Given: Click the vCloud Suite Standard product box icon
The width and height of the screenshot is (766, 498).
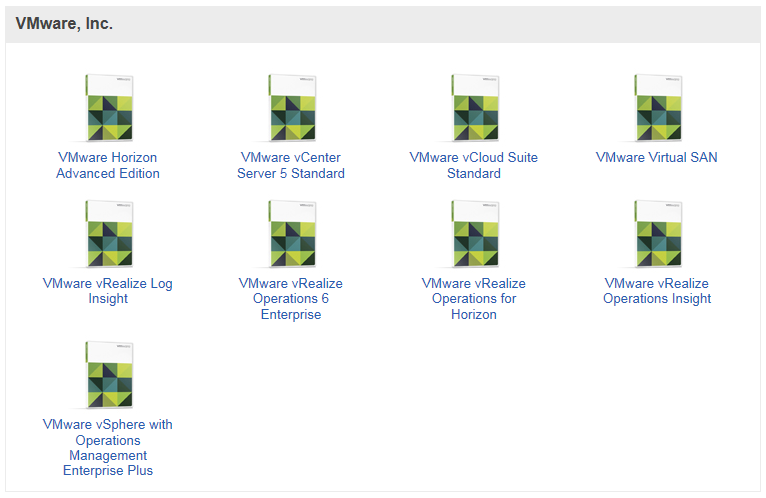Looking at the screenshot, I should point(475,108).
